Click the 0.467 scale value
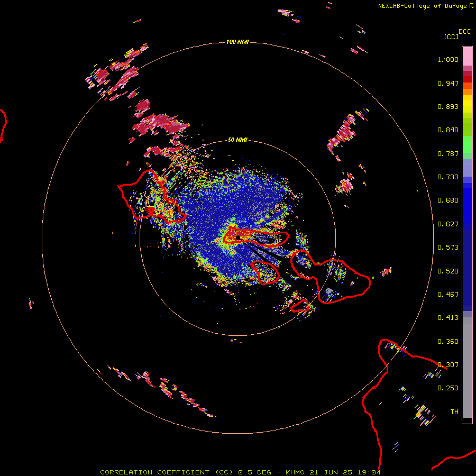The height and width of the screenshot is (476, 476). 448,295
